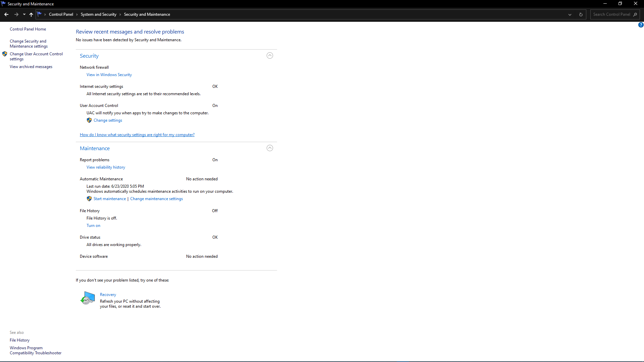Image resolution: width=644 pixels, height=362 pixels.
Task: Click the search magnifier icon
Action: (x=635, y=14)
